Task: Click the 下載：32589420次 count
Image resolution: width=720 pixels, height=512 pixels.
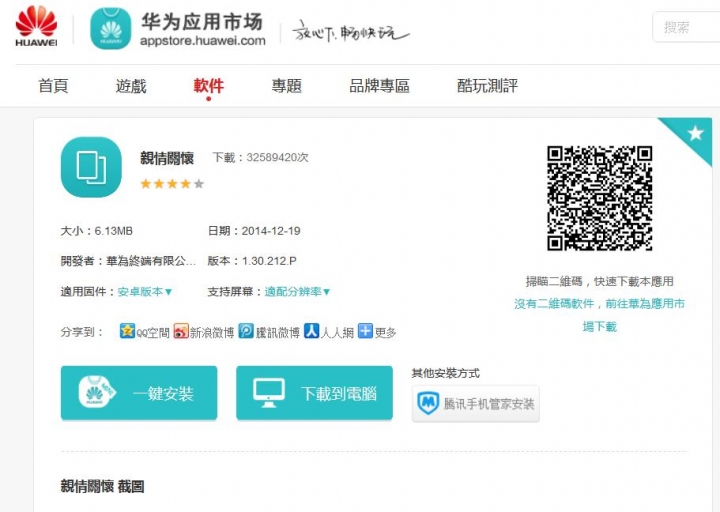Action: (260, 158)
